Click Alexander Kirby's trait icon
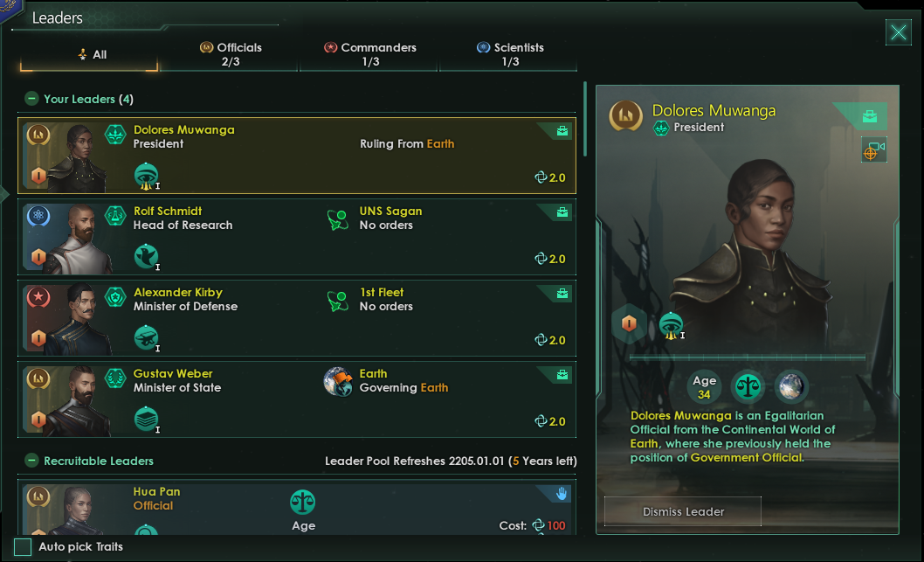 click(x=146, y=337)
